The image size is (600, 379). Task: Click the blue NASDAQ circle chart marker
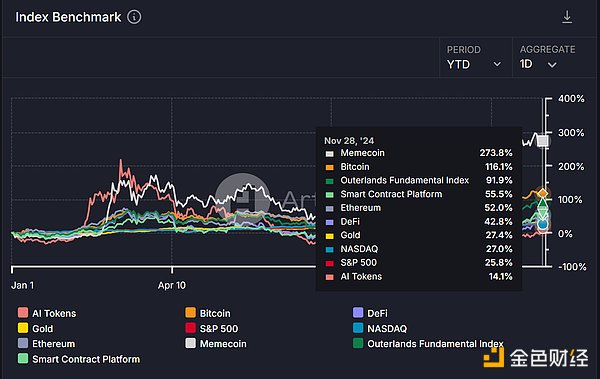542,224
